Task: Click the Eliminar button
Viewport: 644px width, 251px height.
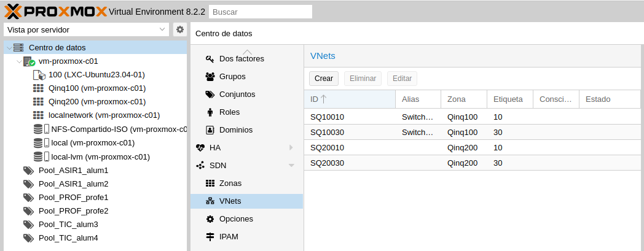Action: 363,79
